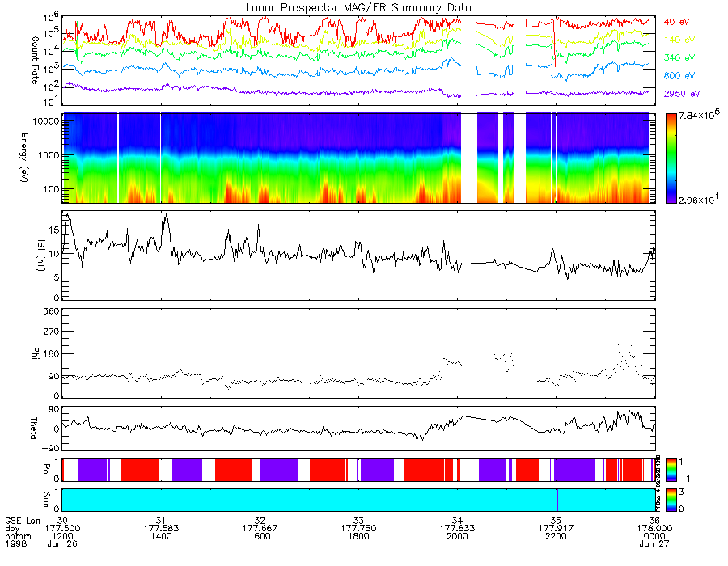Image resolution: width=728 pixels, height=566 pixels.
Task: Click the 'Pol' axis label
Action: (x=46, y=470)
